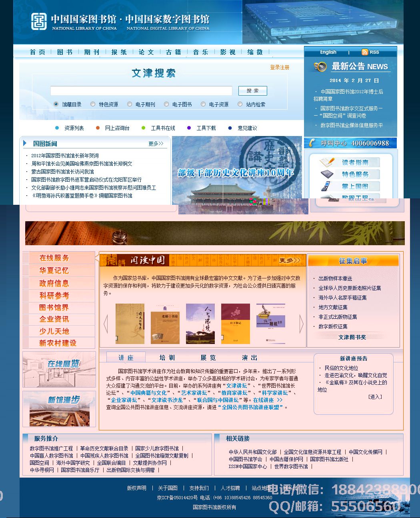Show next books with the right carousel arrow

[301, 324]
